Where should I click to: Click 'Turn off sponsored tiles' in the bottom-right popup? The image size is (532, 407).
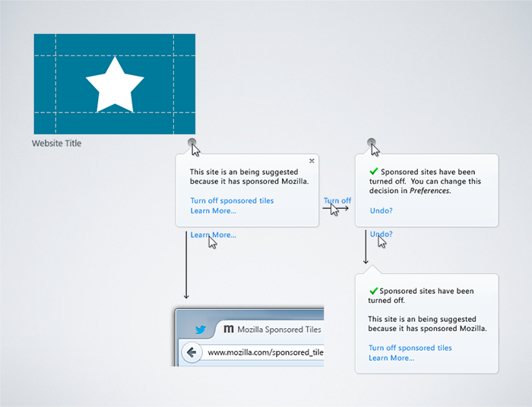pos(410,348)
